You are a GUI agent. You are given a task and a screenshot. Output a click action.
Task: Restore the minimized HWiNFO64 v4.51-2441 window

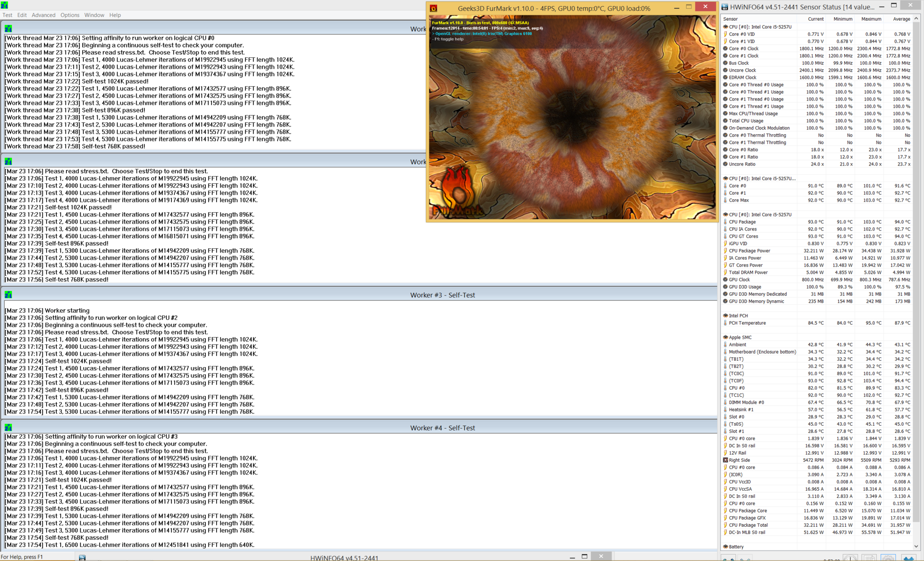click(x=584, y=557)
